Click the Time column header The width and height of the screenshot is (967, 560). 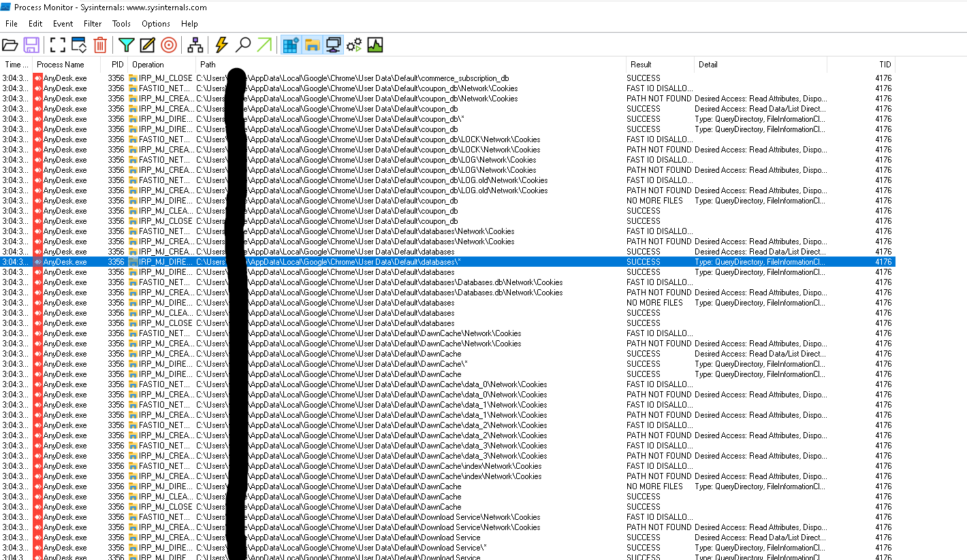[x=16, y=65]
